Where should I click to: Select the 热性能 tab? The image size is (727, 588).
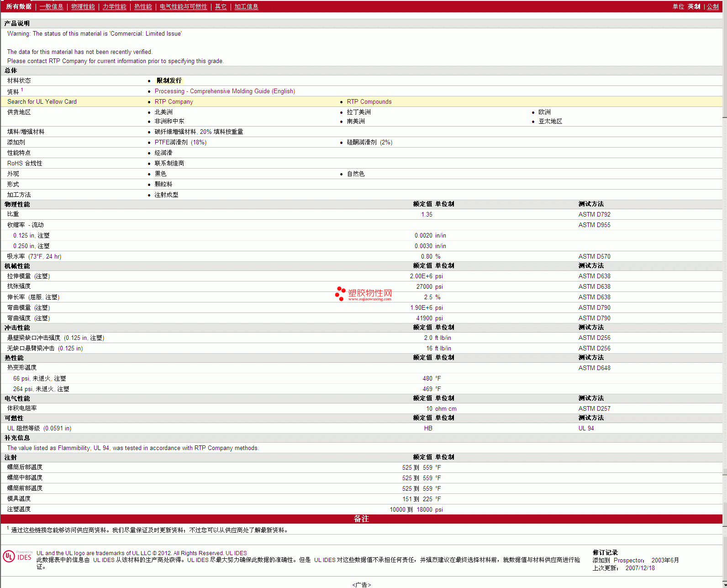pos(143,6)
